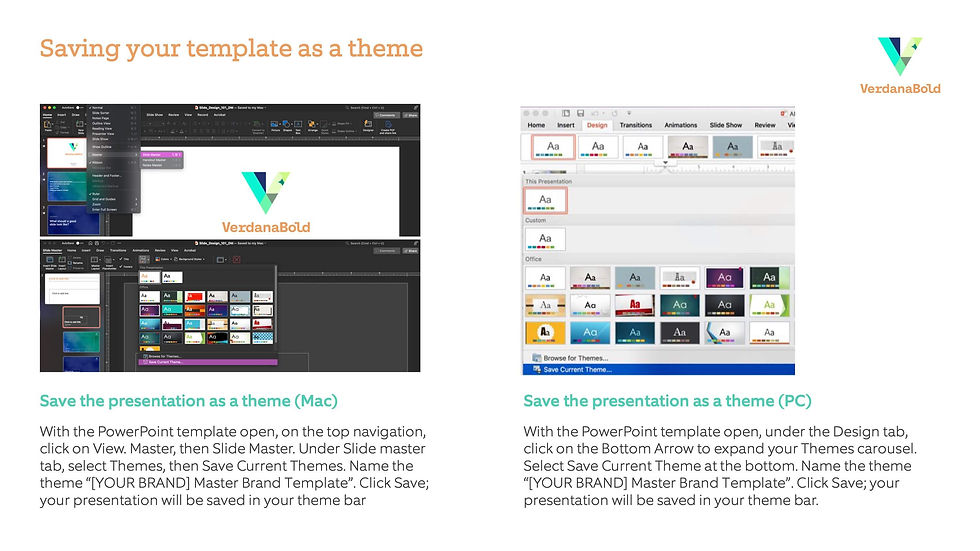980x551 pixels.
Task: Click Enter Full Screen in View menu
Action: pos(112,209)
